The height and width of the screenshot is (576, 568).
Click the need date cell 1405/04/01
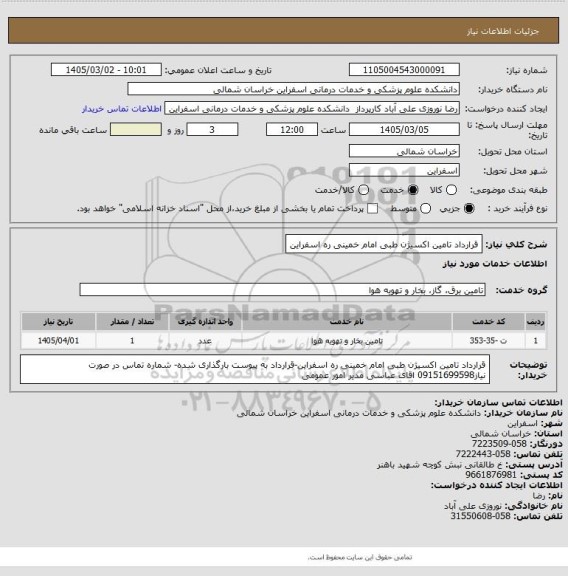click(x=58, y=341)
